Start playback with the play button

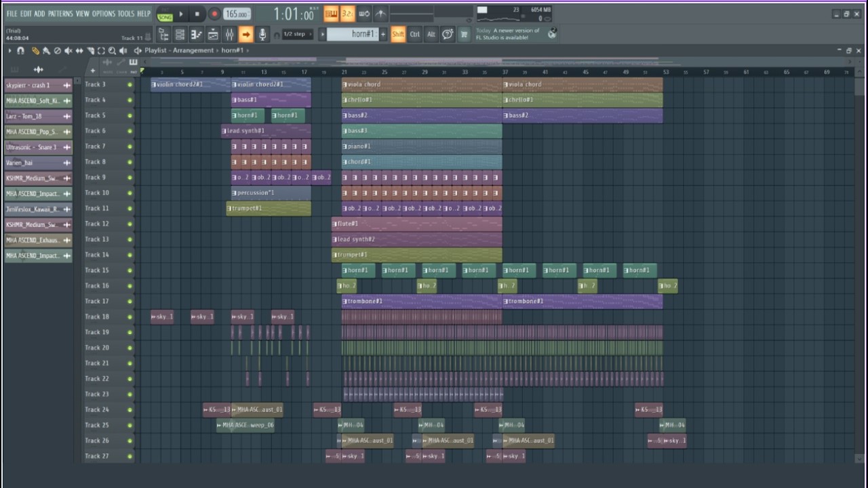coord(181,14)
